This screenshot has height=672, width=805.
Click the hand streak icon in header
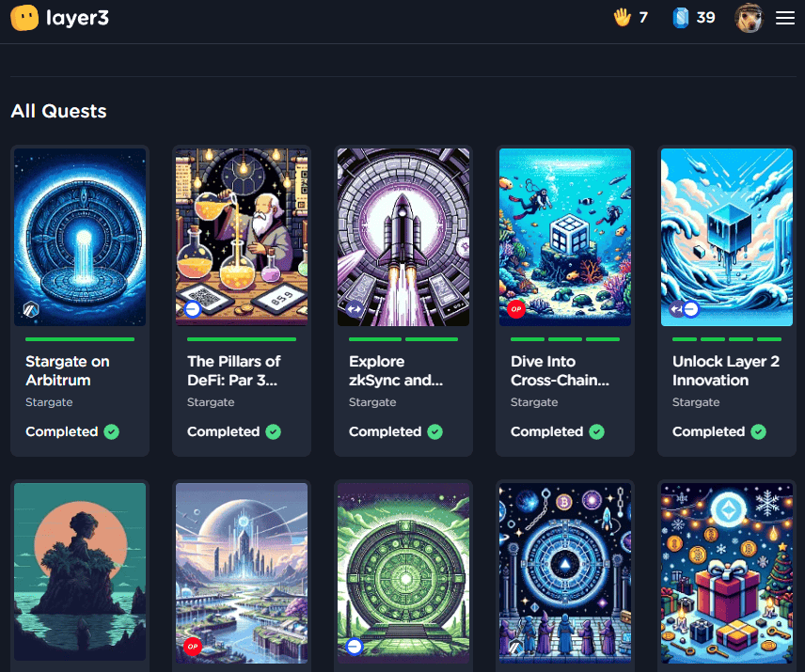pyautogui.click(x=621, y=17)
